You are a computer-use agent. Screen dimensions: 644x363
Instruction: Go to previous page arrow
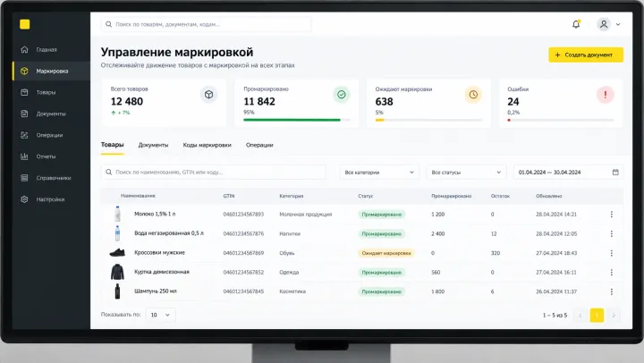point(580,316)
